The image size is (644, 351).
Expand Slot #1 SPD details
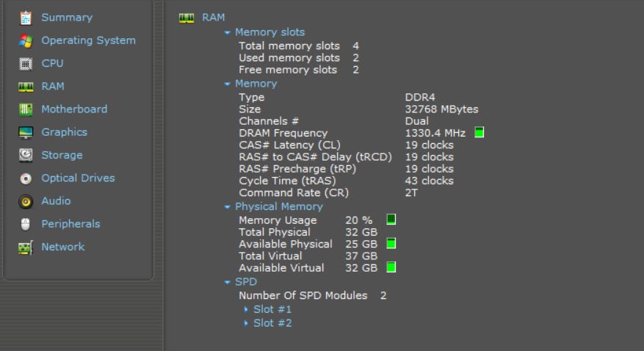point(246,310)
